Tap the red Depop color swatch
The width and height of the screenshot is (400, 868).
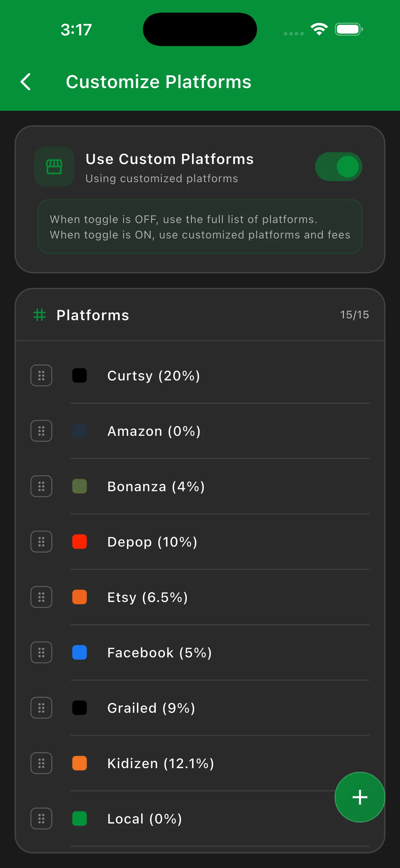coord(80,541)
